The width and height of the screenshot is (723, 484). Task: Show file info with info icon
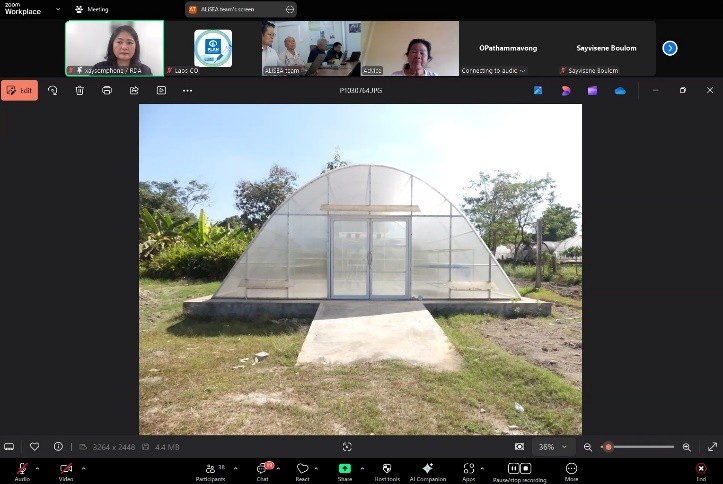pos(58,447)
